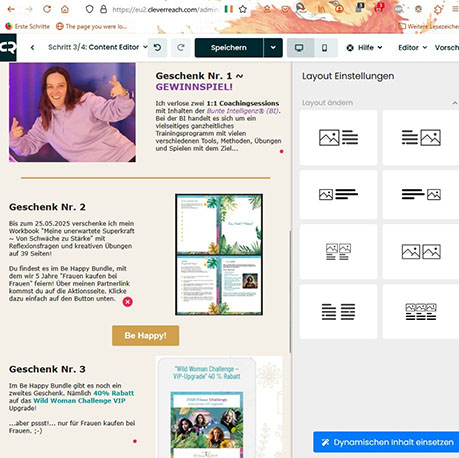Switch to mobile preview mode
Viewport: 459px width, 458px height.
(324, 48)
